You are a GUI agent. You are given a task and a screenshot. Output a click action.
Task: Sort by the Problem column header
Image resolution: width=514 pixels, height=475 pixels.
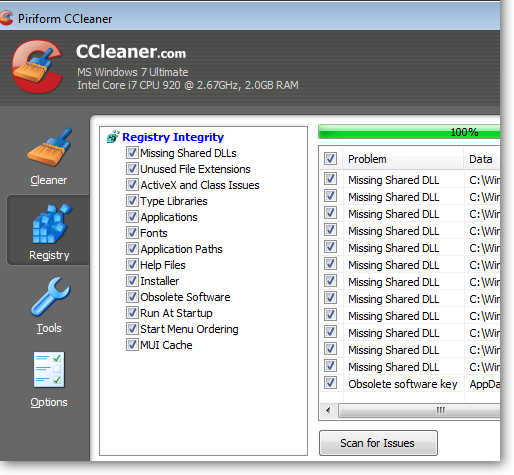pyautogui.click(x=402, y=159)
